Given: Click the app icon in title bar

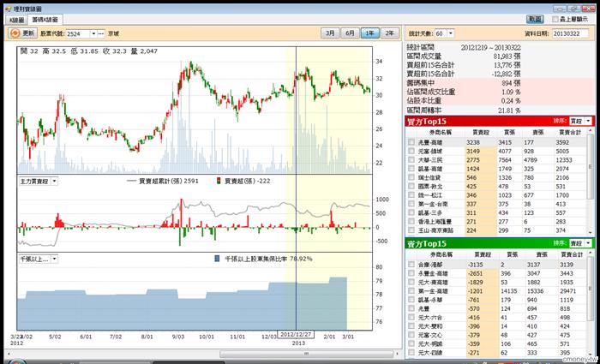Looking at the screenshot, I should (x=8, y=9).
